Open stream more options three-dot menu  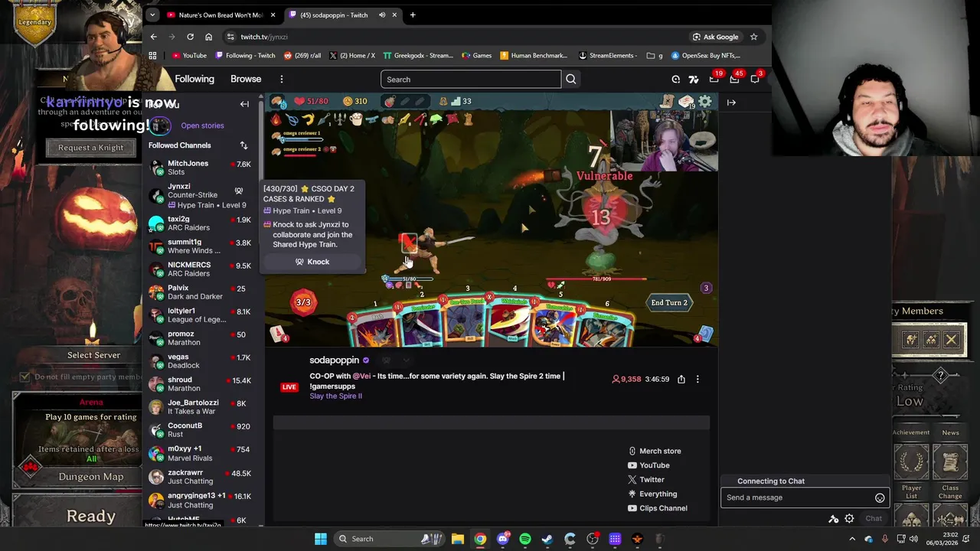[x=697, y=379]
